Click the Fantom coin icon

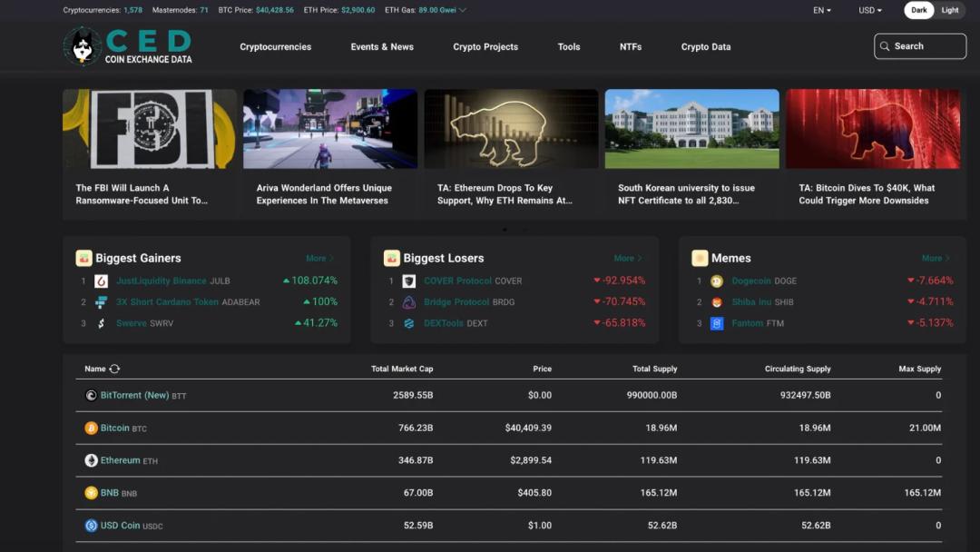click(717, 323)
